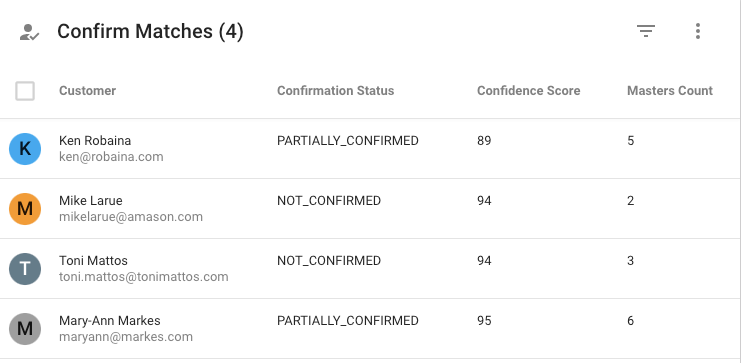Open the filter list icon
This screenshot has height=363, width=741.
click(646, 31)
